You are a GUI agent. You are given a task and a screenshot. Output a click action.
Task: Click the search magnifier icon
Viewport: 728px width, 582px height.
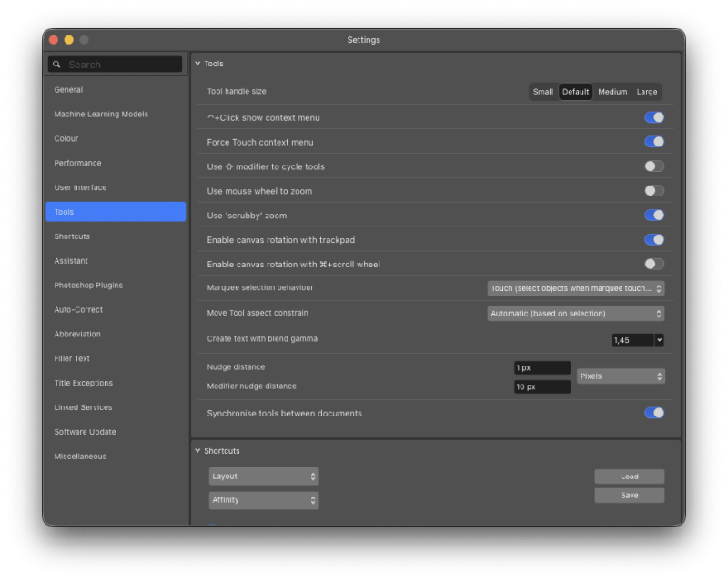pyautogui.click(x=57, y=65)
